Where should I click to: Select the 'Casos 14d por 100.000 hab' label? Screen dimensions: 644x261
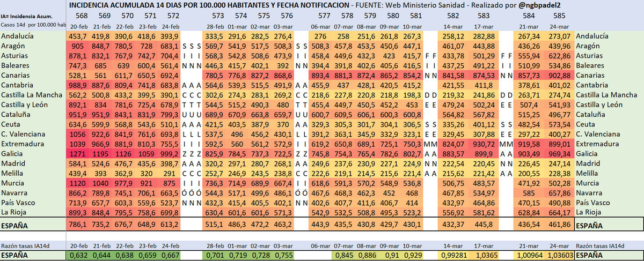pos(33,26)
